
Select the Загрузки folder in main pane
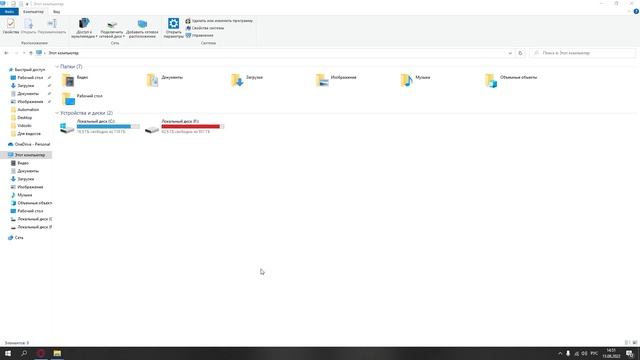click(247, 80)
